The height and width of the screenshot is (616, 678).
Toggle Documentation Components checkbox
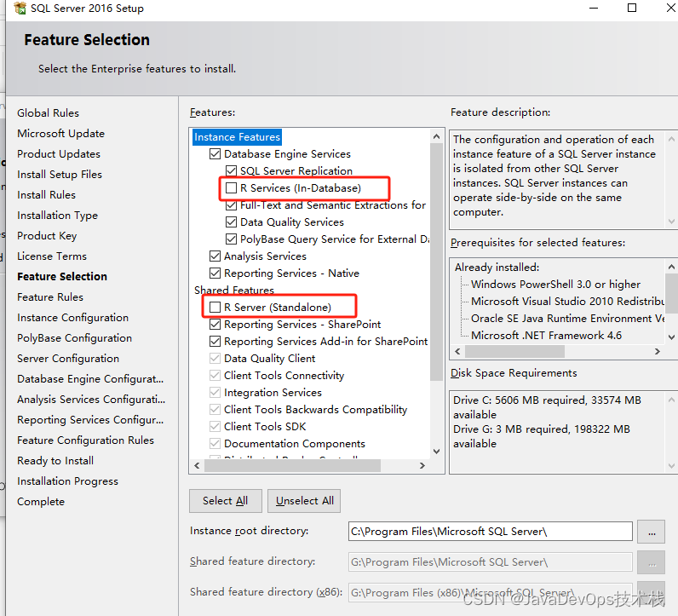(215, 443)
